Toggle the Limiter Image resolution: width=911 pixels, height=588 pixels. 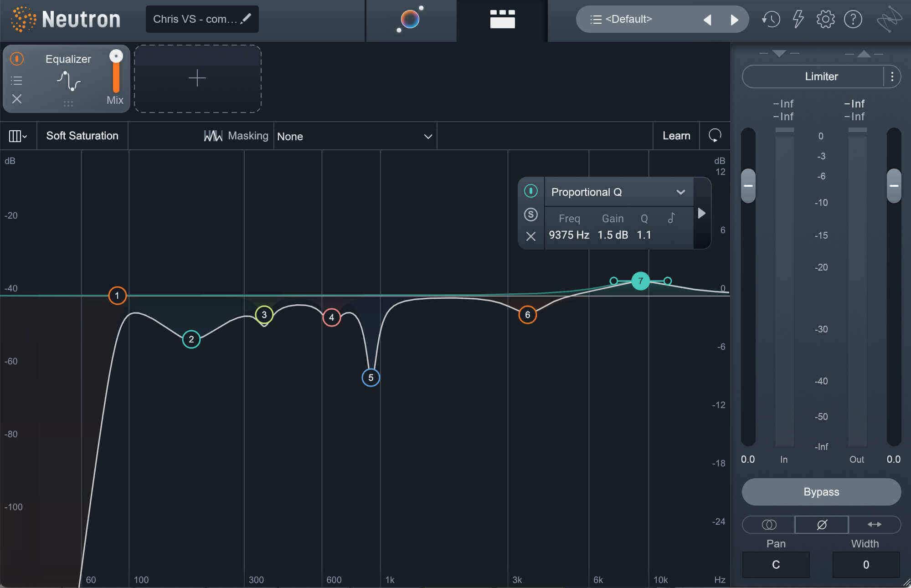[813, 77]
